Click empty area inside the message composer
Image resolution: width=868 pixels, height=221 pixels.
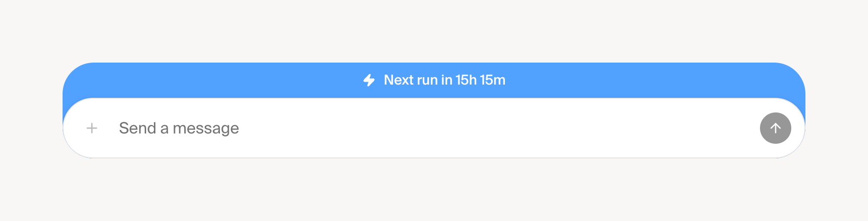click(x=489, y=128)
